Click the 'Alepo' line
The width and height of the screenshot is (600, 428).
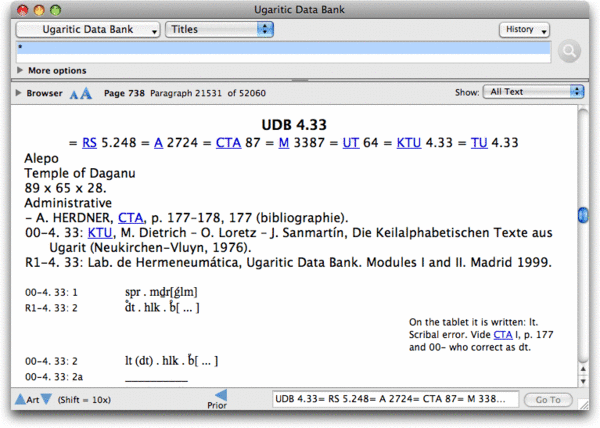[41, 158]
